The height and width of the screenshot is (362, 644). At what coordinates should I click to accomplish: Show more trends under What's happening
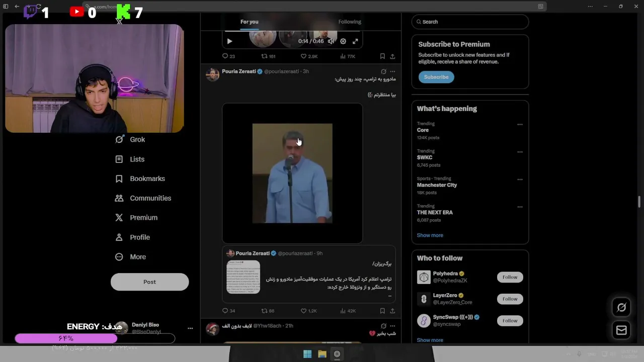click(x=430, y=235)
